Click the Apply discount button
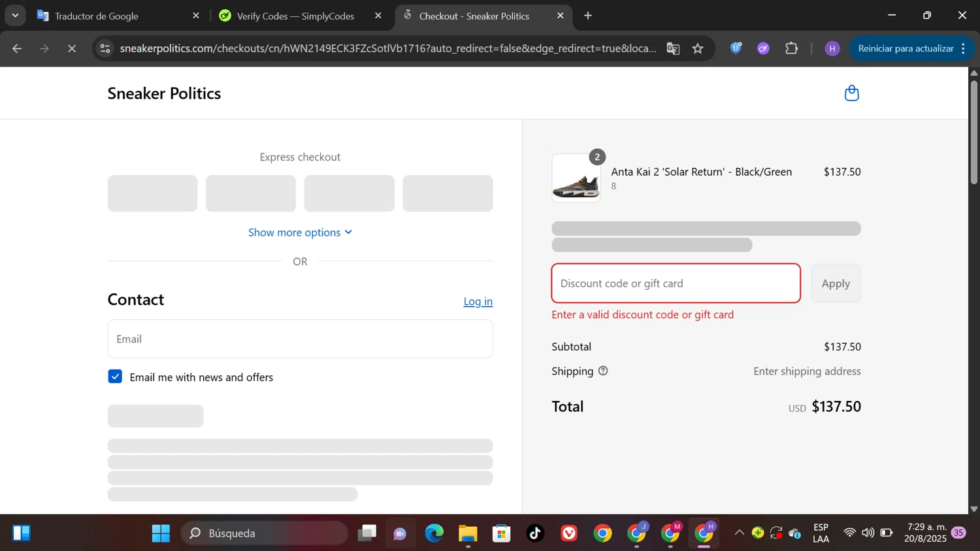Screen dimensions: 980x551 pyautogui.click(x=836, y=283)
